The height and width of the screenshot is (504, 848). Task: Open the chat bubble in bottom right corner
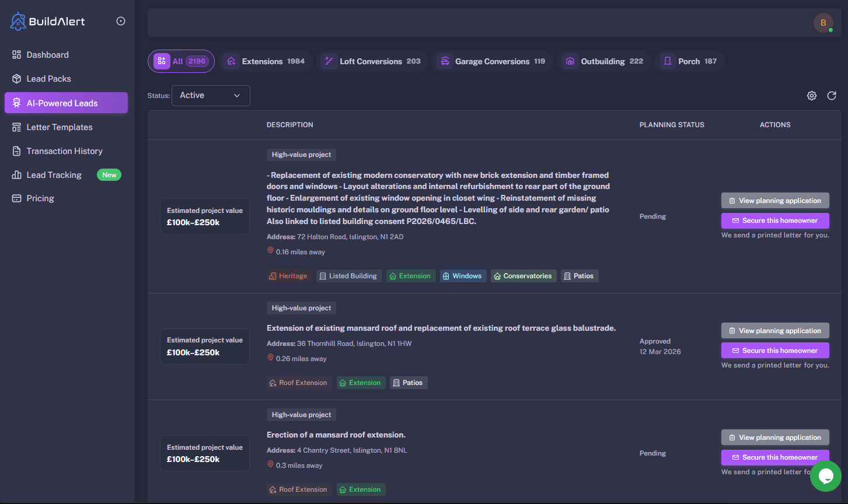point(825,477)
